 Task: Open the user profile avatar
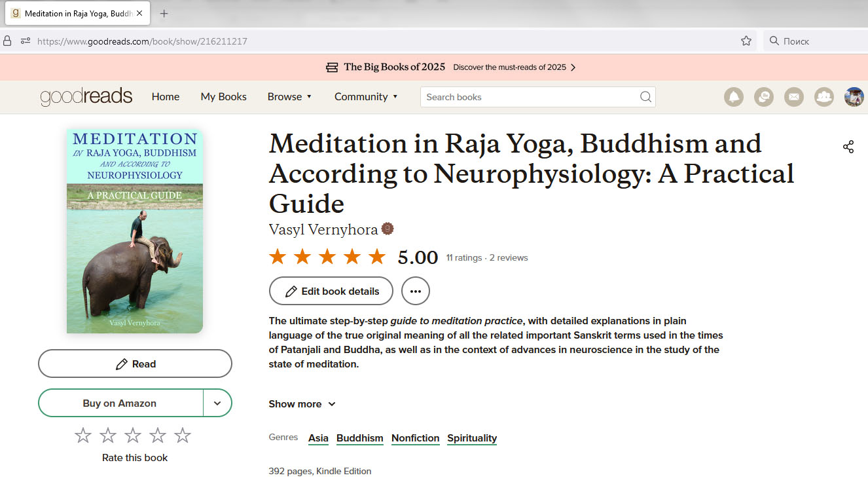(x=854, y=97)
